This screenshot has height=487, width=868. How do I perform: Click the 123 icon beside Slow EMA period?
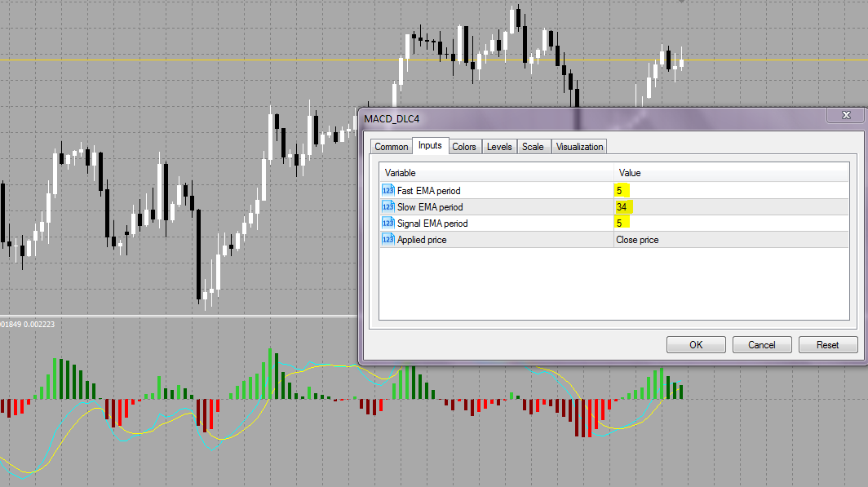[x=387, y=206]
